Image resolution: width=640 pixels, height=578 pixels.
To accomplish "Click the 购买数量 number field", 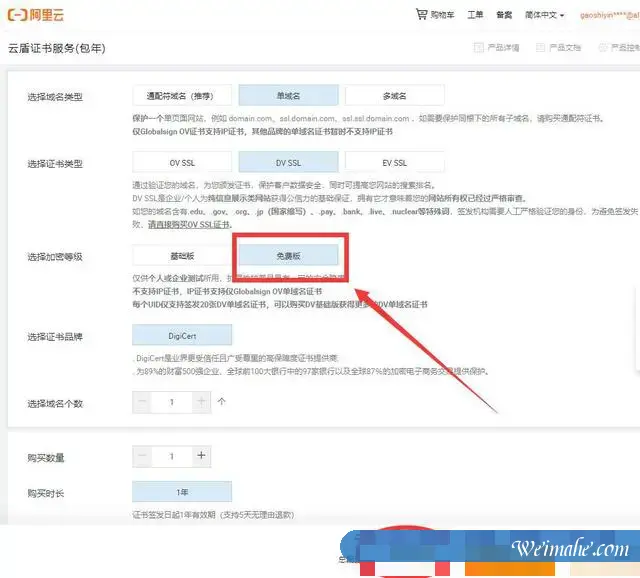I will click(171, 456).
